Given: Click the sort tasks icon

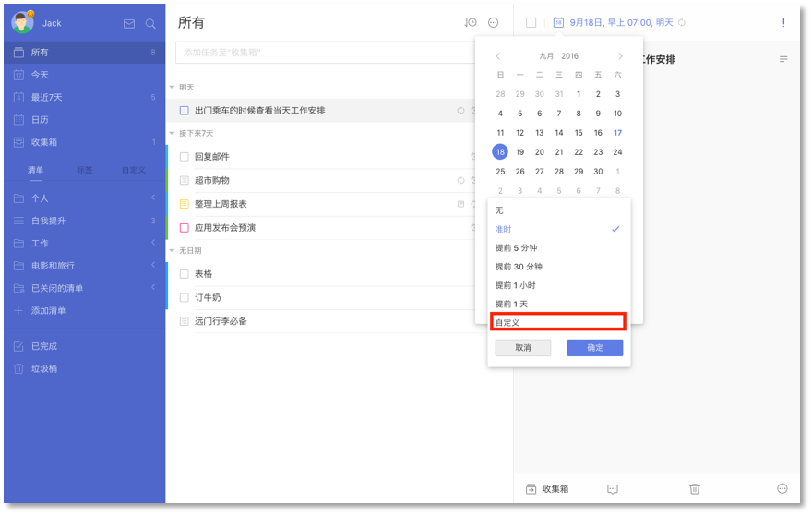Looking at the screenshot, I should (x=471, y=23).
